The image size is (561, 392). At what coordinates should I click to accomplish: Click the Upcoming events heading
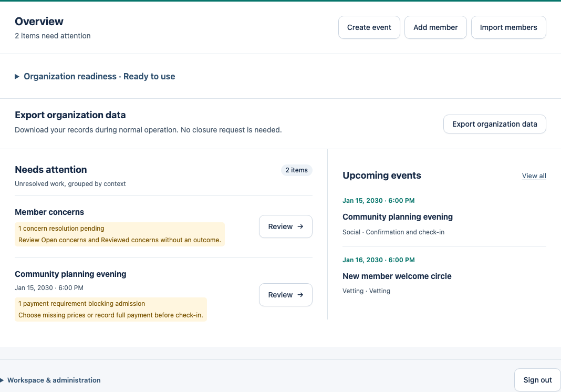(382, 176)
